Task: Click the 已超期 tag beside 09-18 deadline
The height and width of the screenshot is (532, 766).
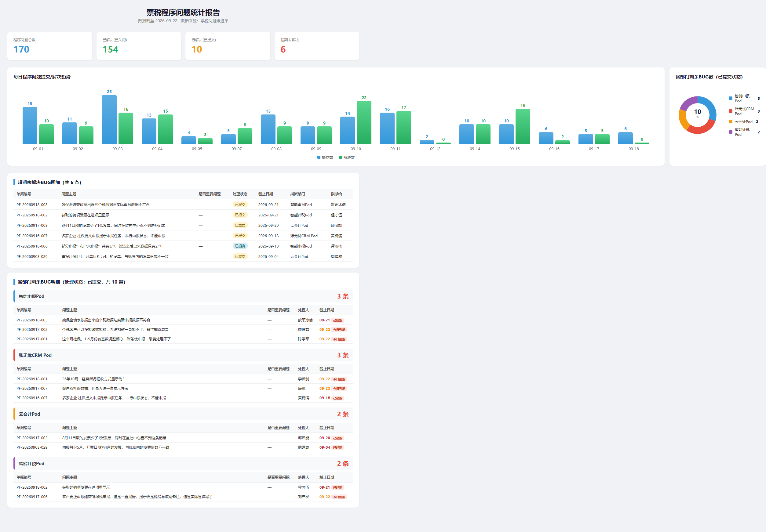Action: point(337,398)
